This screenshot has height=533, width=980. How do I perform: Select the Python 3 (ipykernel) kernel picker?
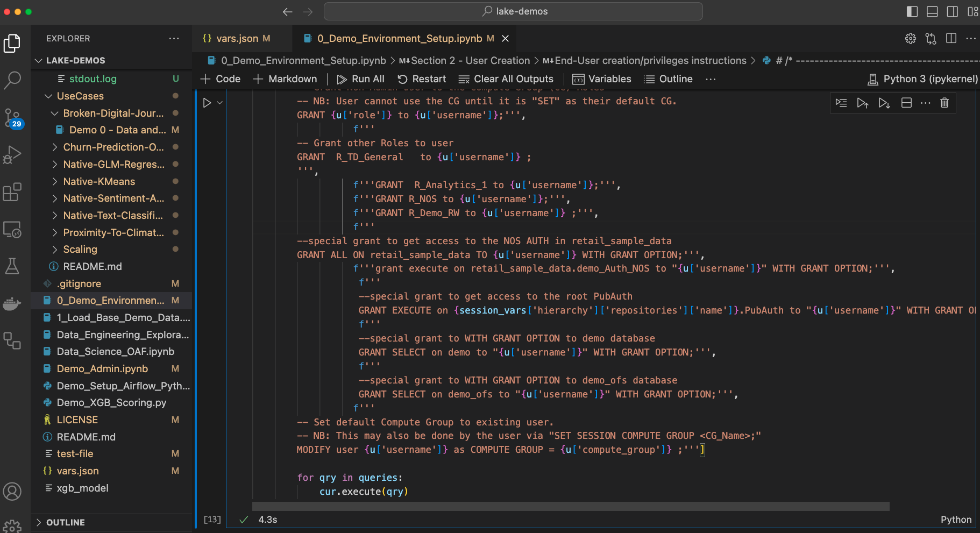(923, 79)
